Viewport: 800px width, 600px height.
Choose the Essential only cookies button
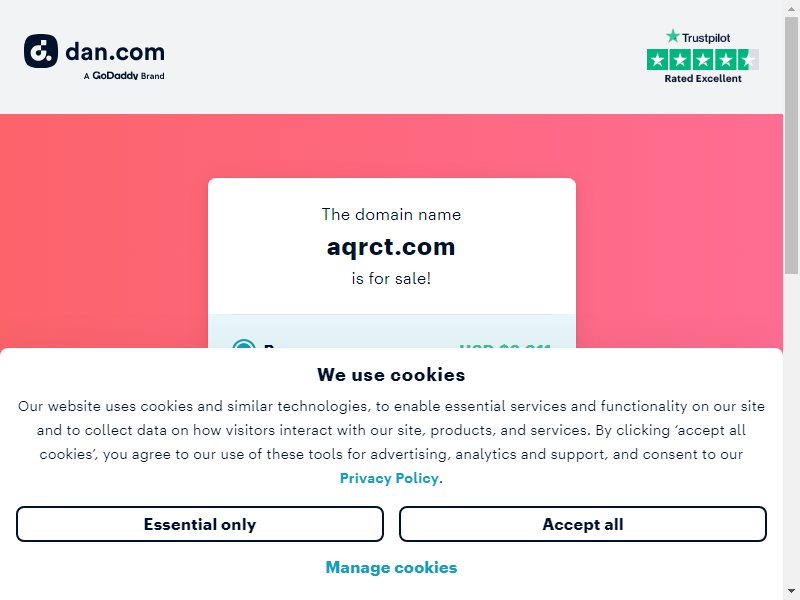pos(200,524)
